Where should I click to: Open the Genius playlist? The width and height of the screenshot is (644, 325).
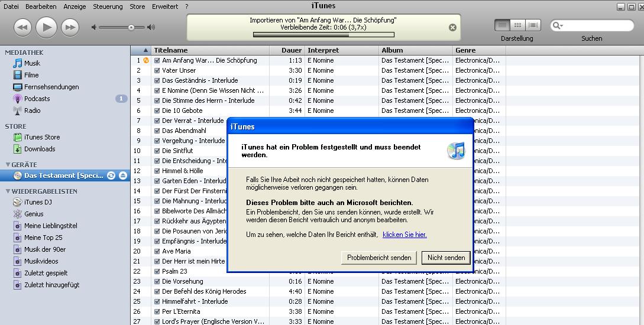pyautogui.click(x=34, y=214)
